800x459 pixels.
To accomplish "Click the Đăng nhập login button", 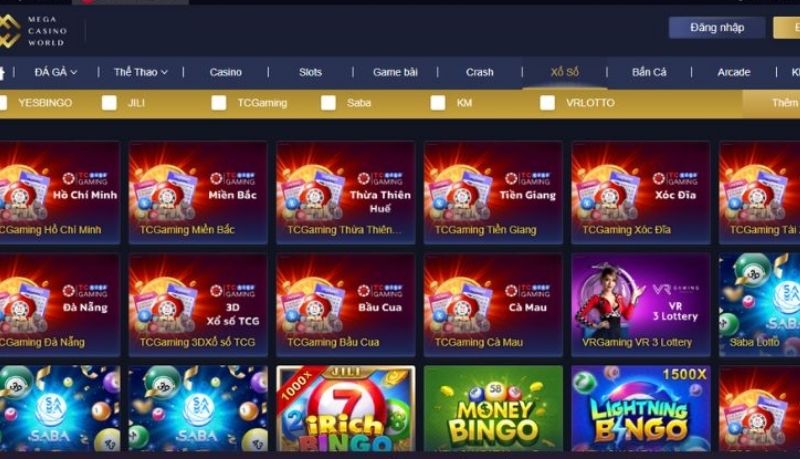I will [717, 28].
